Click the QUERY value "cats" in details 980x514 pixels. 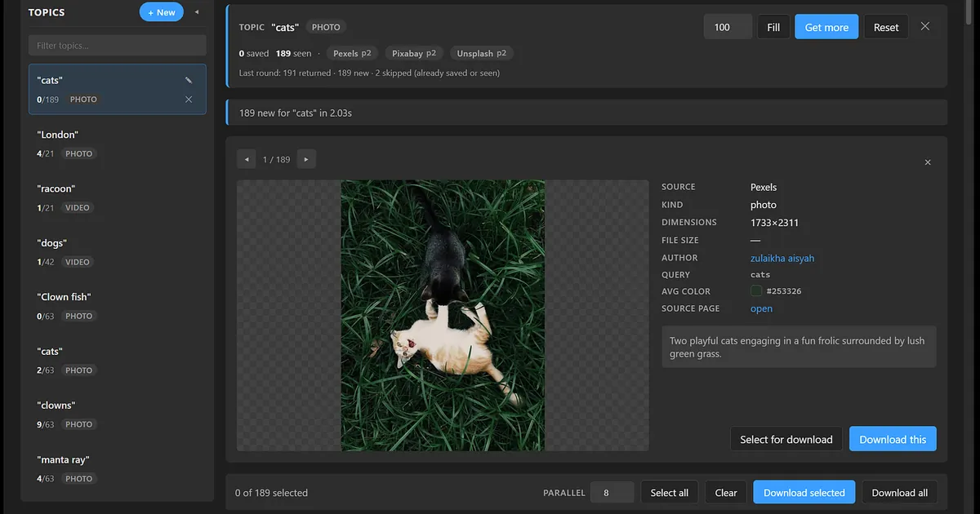click(760, 275)
